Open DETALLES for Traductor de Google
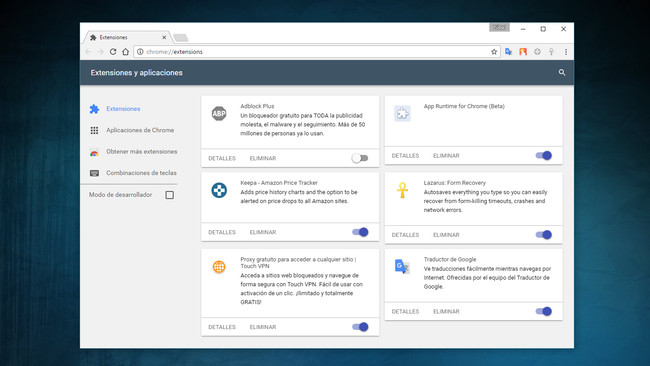The width and height of the screenshot is (650, 366). point(405,312)
